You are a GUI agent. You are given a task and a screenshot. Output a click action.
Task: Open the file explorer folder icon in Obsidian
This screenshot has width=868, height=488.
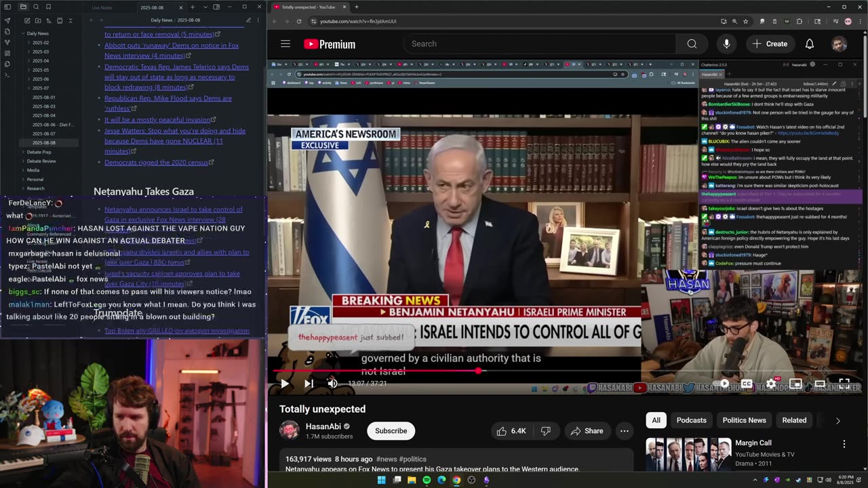click(23, 7)
